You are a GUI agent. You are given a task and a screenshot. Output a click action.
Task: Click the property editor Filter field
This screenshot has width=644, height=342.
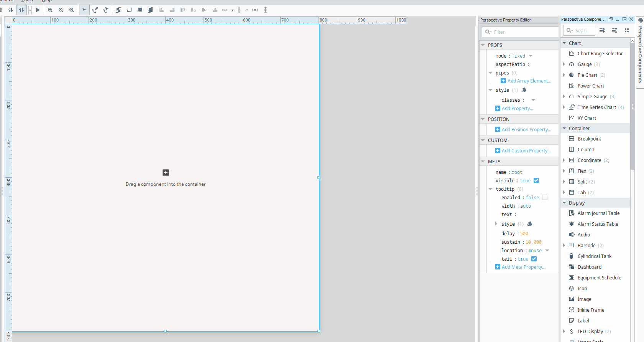tap(520, 32)
